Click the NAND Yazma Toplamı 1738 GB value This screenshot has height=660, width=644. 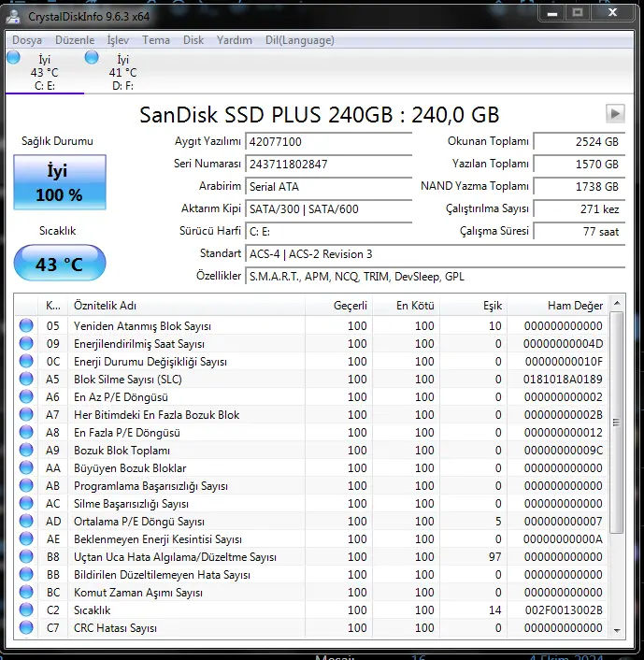click(580, 186)
